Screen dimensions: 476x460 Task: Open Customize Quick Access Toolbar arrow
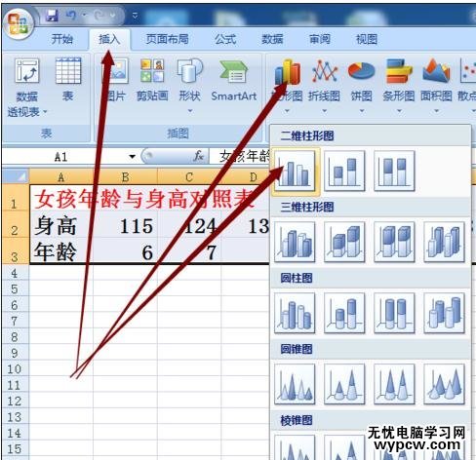(135, 16)
